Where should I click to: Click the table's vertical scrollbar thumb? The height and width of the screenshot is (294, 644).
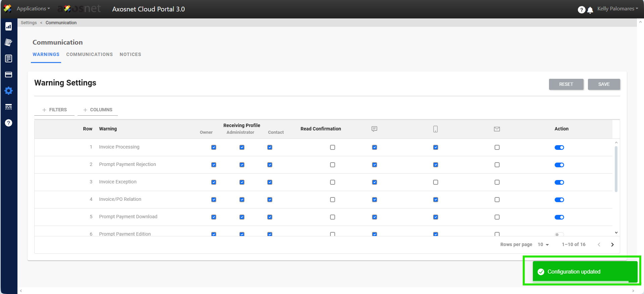pyautogui.click(x=616, y=169)
